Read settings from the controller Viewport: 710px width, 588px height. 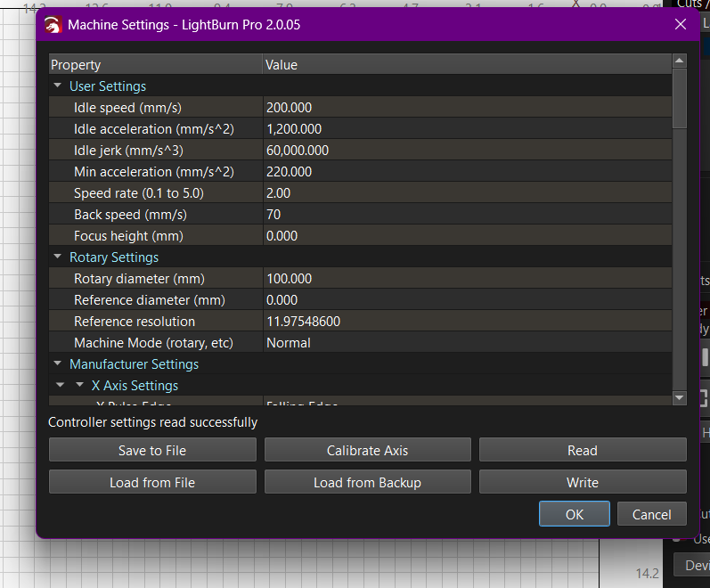(583, 450)
